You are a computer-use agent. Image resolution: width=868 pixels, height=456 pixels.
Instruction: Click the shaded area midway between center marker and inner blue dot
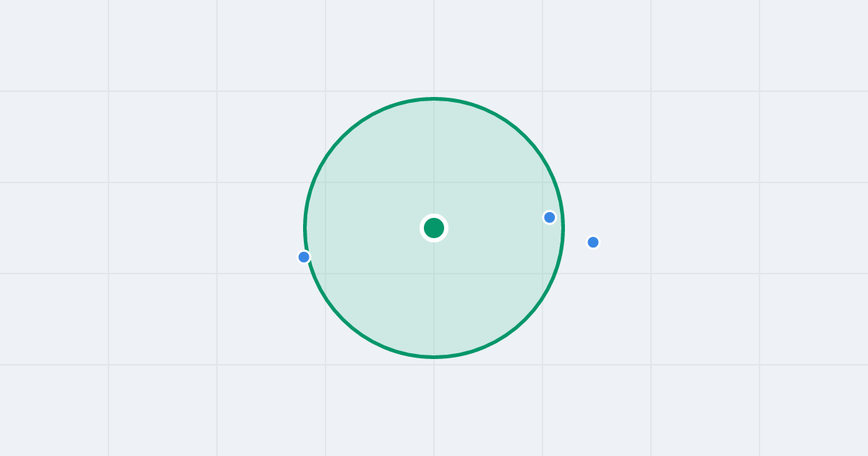(x=492, y=222)
